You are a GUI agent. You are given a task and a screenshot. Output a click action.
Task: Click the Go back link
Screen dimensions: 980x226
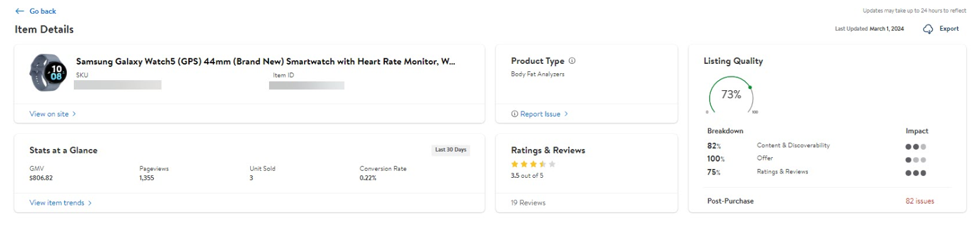tap(36, 11)
